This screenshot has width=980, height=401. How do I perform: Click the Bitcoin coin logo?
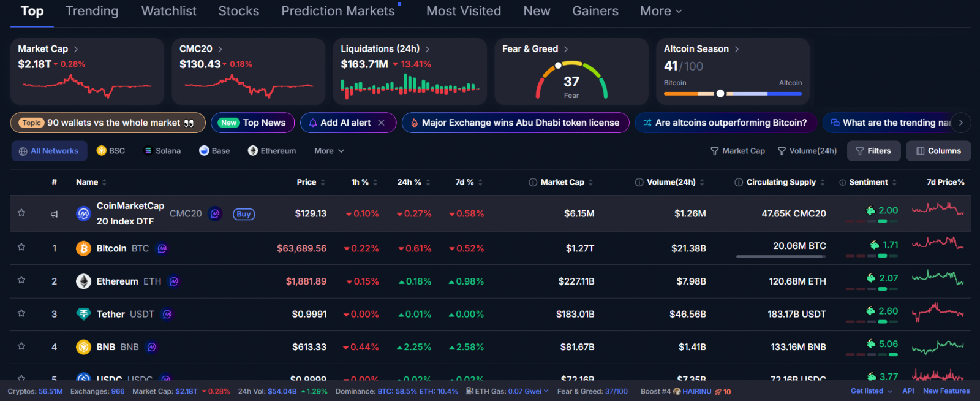point(83,248)
